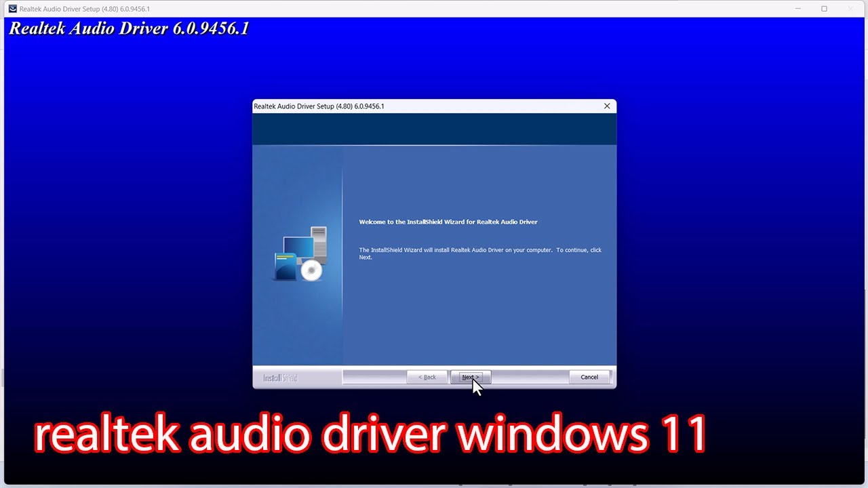The image size is (868, 488).
Task: Click Next to continue the installation
Action: 470,377
